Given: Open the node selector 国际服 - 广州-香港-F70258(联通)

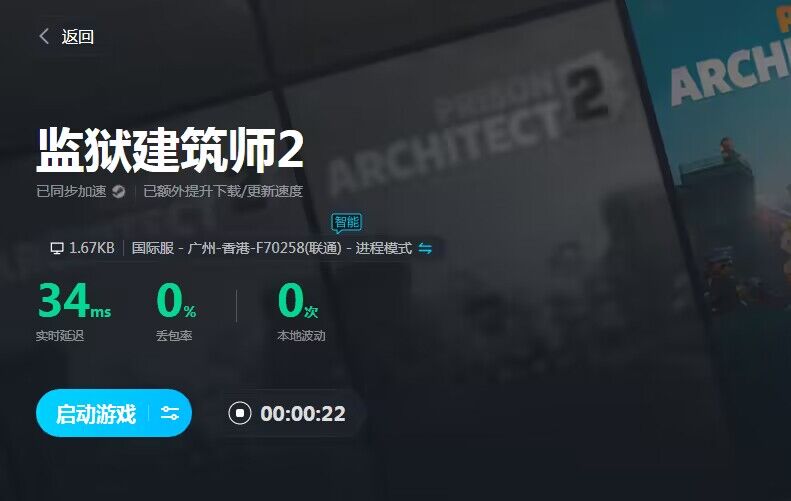Looking at the screenshot, I should click(237, 248).
